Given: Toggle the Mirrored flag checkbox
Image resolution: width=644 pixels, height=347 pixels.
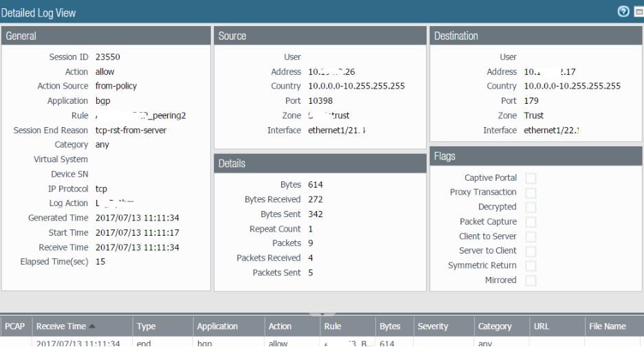Looking at the screenshot, I should click(x=531, y=280).
